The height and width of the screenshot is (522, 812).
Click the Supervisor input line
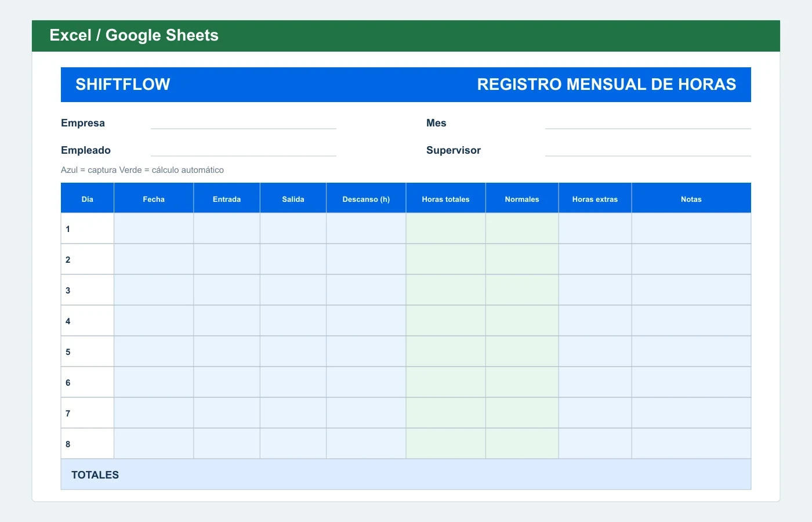tap(648, 150)
